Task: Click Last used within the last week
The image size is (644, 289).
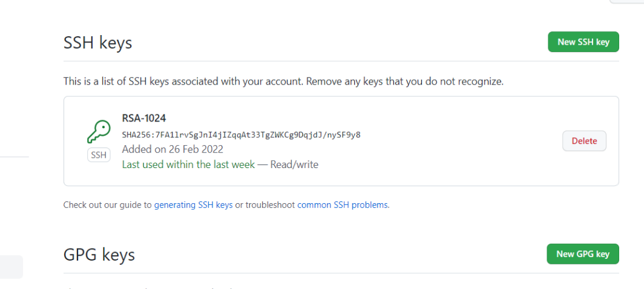Action: (188, 164)
